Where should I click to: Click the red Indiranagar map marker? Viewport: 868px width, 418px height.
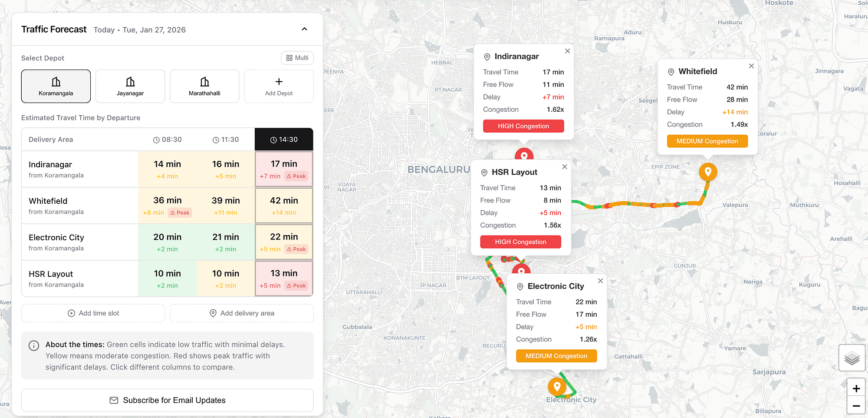coord(524,154)
